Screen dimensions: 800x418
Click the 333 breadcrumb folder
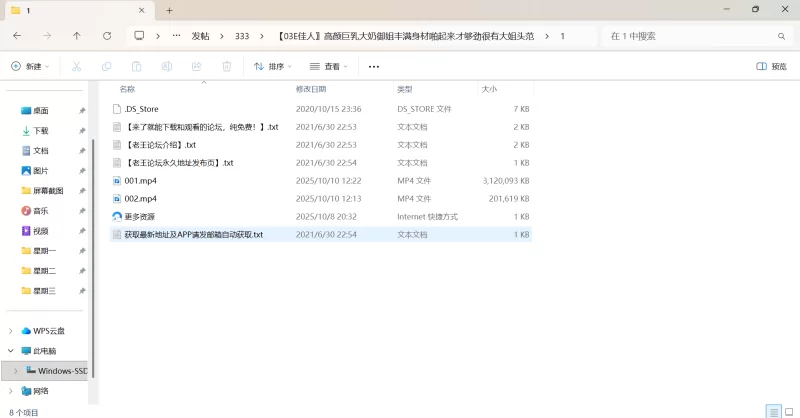(242, 36)
